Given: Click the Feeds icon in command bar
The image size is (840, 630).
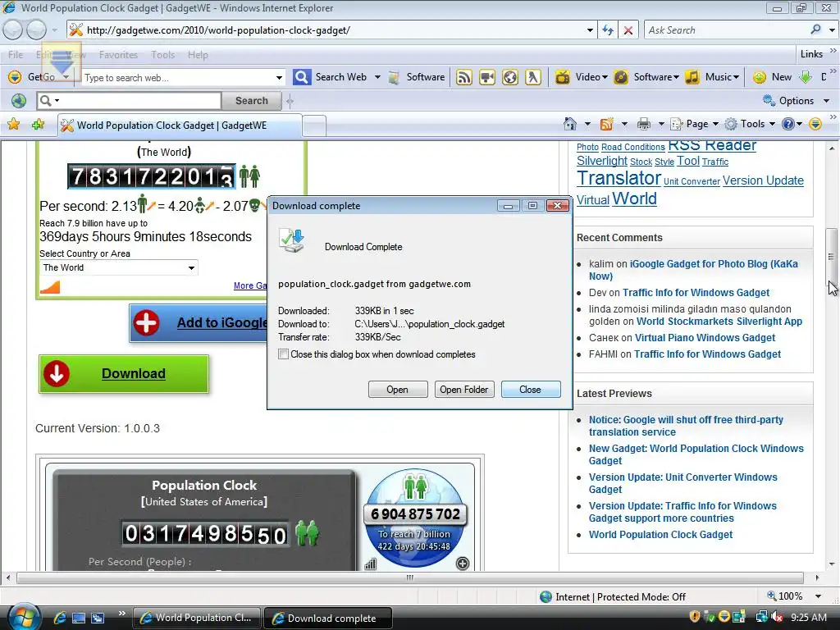Looking at the screenshot, I should pos(607,125).
